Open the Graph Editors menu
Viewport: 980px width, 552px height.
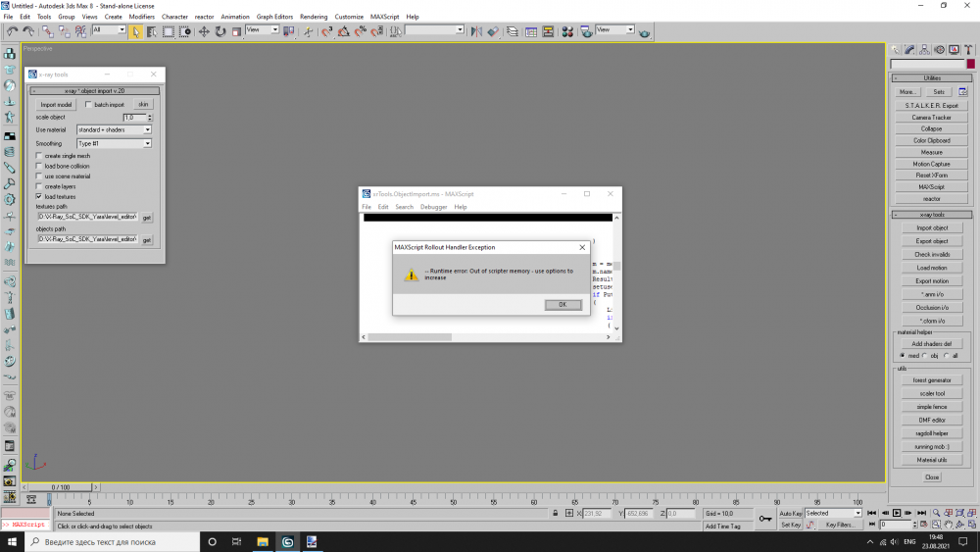[x=274, y=17]
